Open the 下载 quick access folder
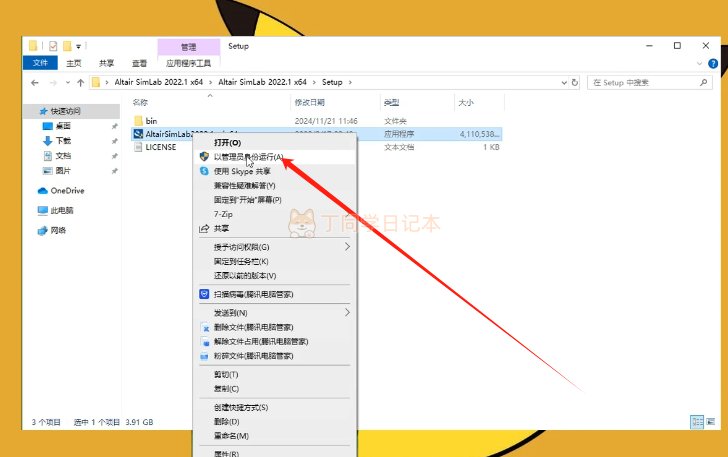The height and width of the screenshot is (457, 728). pyautogui.click(x=63, y=141)
